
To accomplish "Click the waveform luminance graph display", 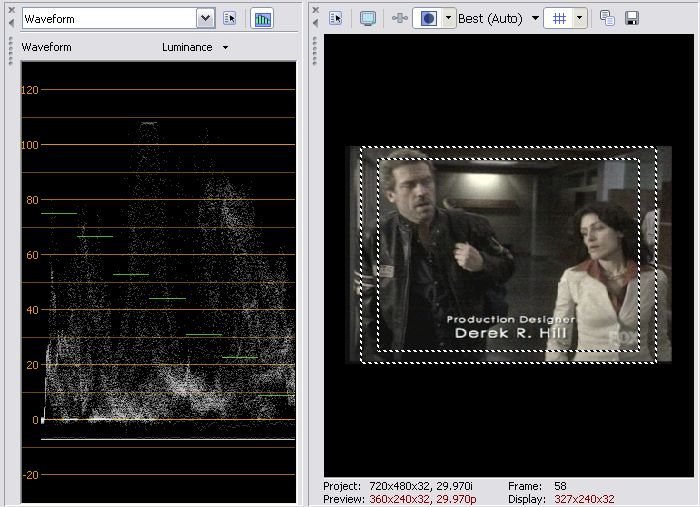I will coord(158,282).
